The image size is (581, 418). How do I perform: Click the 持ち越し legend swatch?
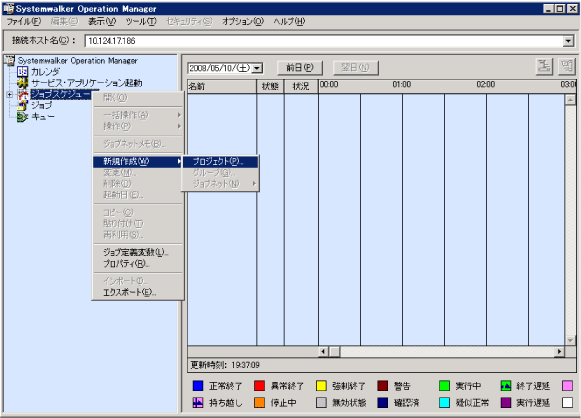[x=198, y=402]
